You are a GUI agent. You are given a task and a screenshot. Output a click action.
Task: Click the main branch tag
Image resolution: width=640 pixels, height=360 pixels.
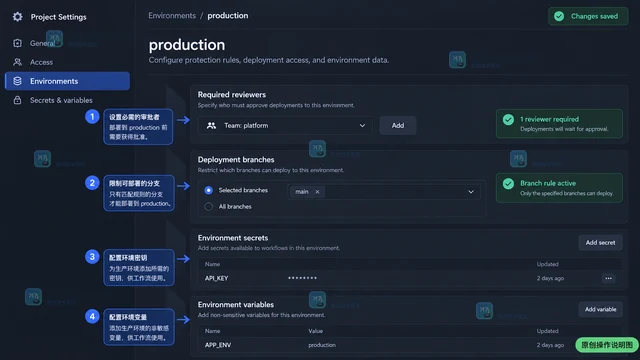pos(307,191)
